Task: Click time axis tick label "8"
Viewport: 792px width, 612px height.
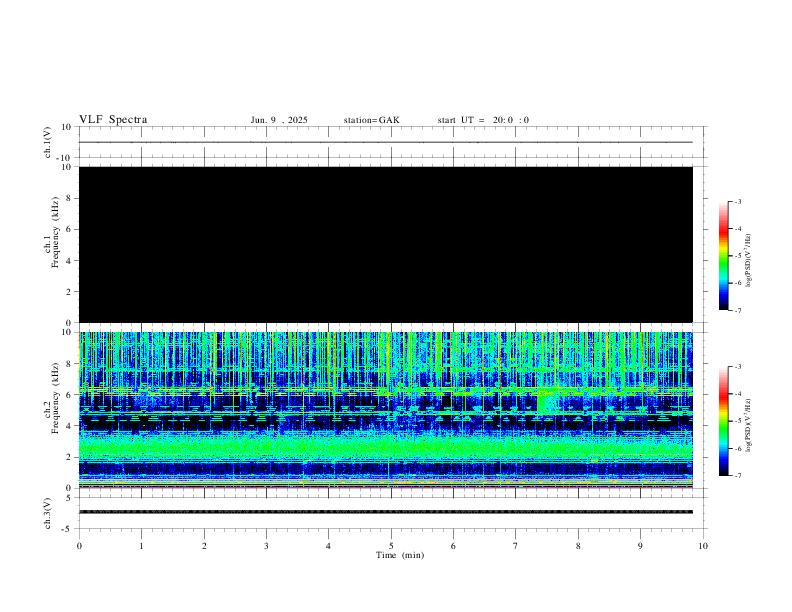Action: tap(578, 546)
